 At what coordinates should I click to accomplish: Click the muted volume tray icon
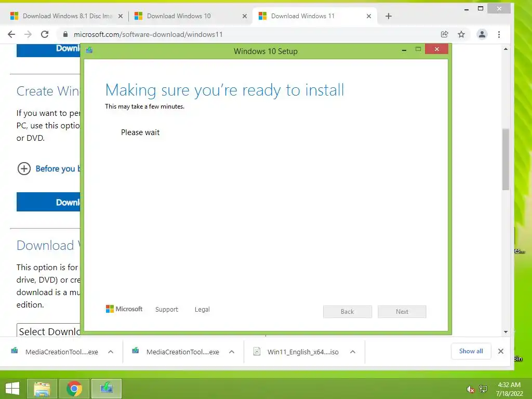point(470,389)
